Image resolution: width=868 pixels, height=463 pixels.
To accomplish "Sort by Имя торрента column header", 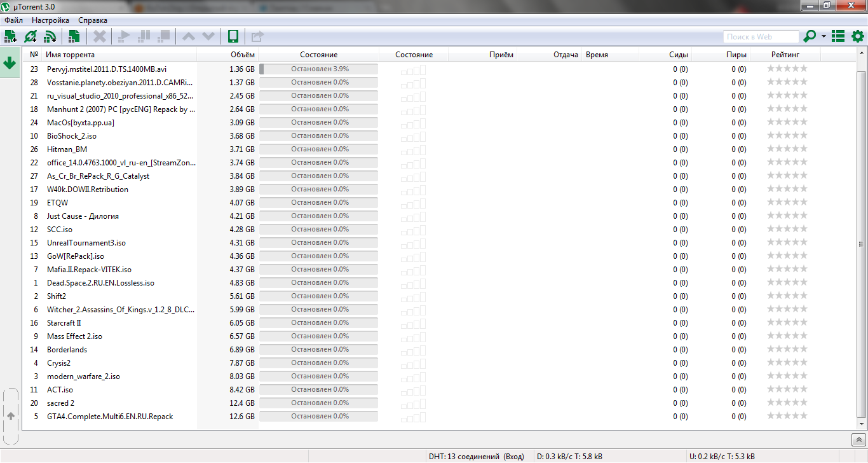I will tap(119, 55).
